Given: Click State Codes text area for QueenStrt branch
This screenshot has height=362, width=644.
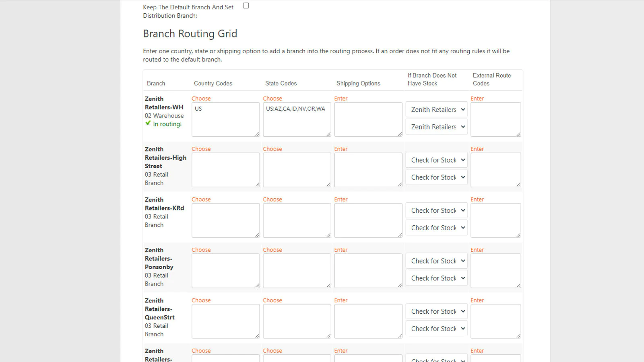Looking at the screenshot, I should pos(297,321).
